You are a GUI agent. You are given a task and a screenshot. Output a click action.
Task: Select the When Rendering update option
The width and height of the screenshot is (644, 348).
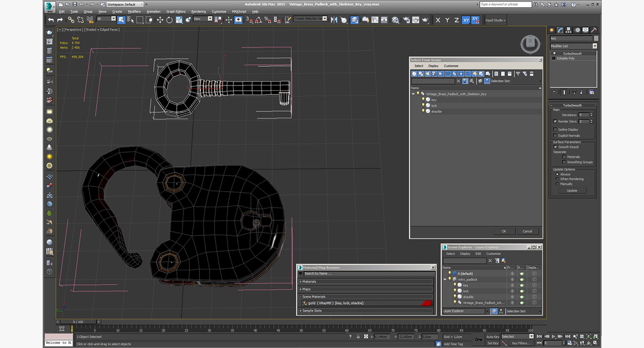click(x=557, y=179)
